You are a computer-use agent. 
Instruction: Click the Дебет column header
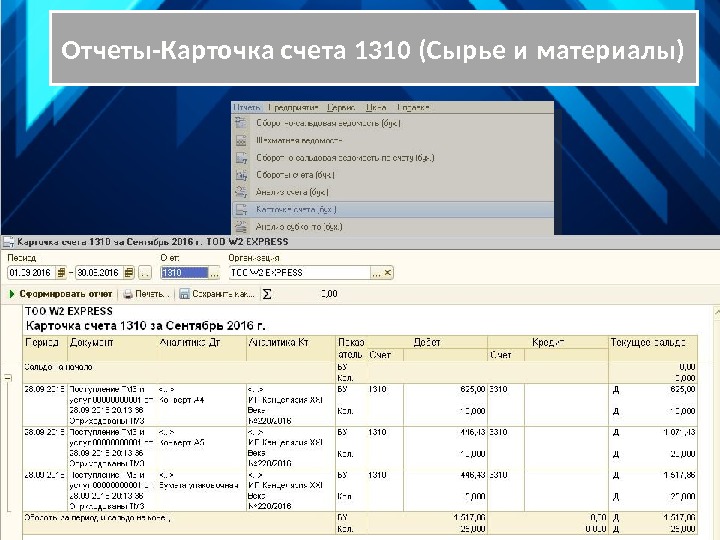point(427,343)
